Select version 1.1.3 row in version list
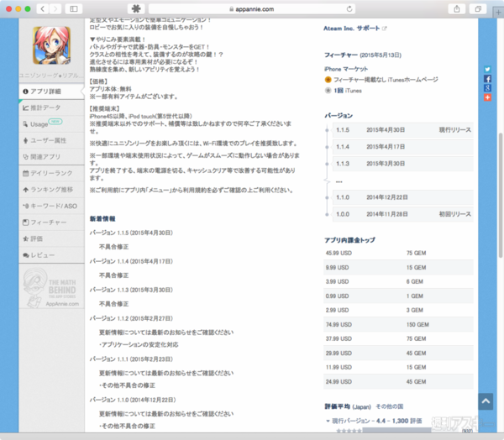 (402, 164)
